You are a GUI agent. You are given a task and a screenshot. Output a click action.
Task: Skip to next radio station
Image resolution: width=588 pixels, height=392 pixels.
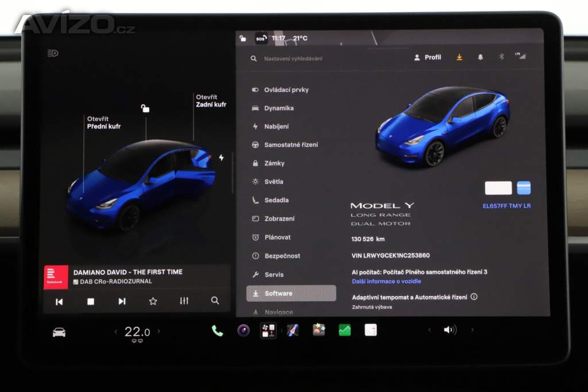point(122,302)
